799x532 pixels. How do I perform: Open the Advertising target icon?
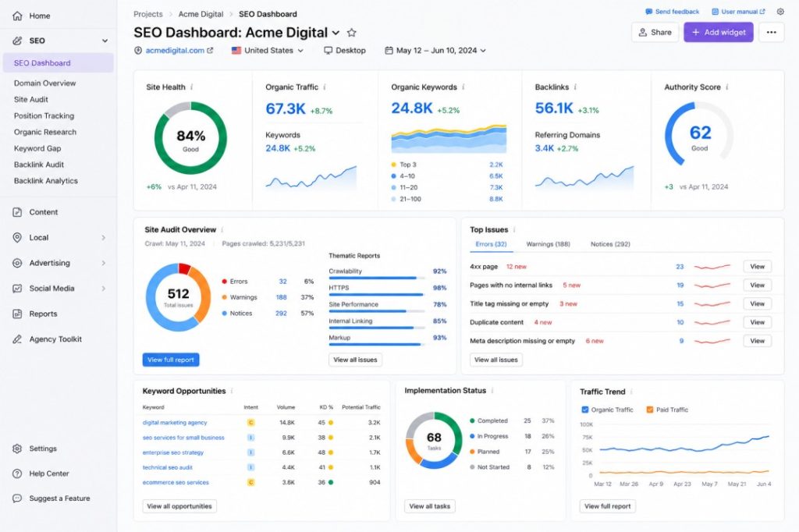coord(17,263)
